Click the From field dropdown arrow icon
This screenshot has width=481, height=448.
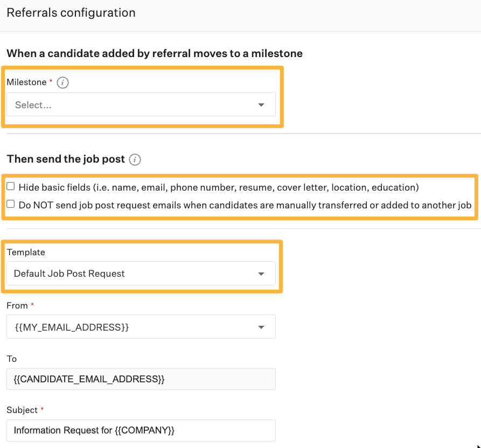click(x=261, y=326)
